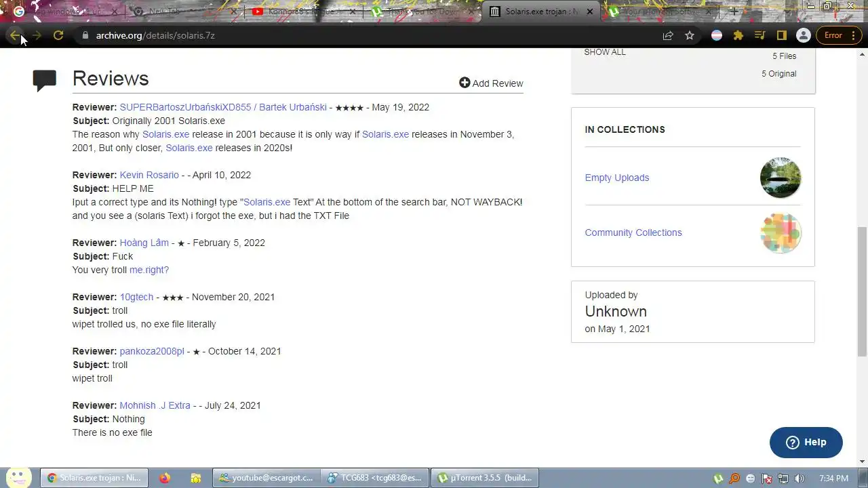Viewport: 868px width, 488px height.
Task: Click the grey smiley face tray icon
Action: pyautogui.click(x=751, y=479)
